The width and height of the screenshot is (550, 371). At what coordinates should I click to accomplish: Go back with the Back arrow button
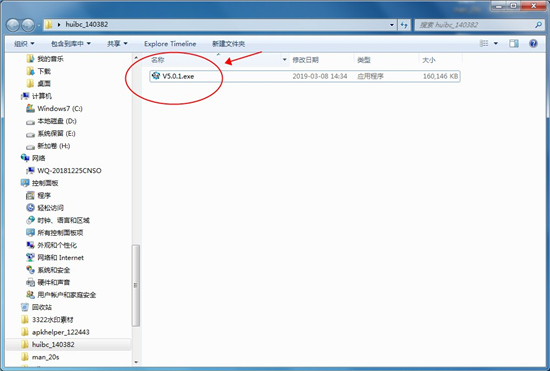coord(13,25)
